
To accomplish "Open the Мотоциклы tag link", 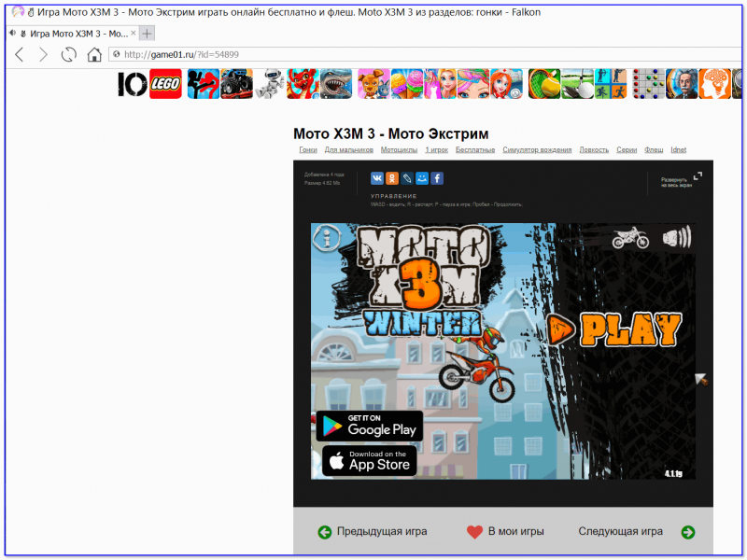I will (399, 149).
